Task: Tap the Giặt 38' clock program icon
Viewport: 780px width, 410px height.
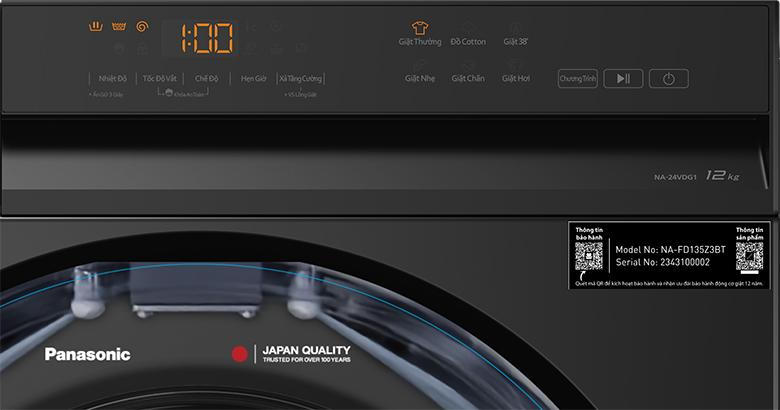Action: point(516,27)
